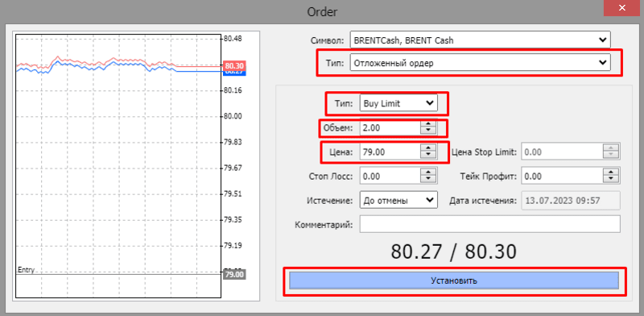Decrease Цена with the down arrow
This screenshot has width=644, height=316.
pyautogui.click(x=428, y=156)
